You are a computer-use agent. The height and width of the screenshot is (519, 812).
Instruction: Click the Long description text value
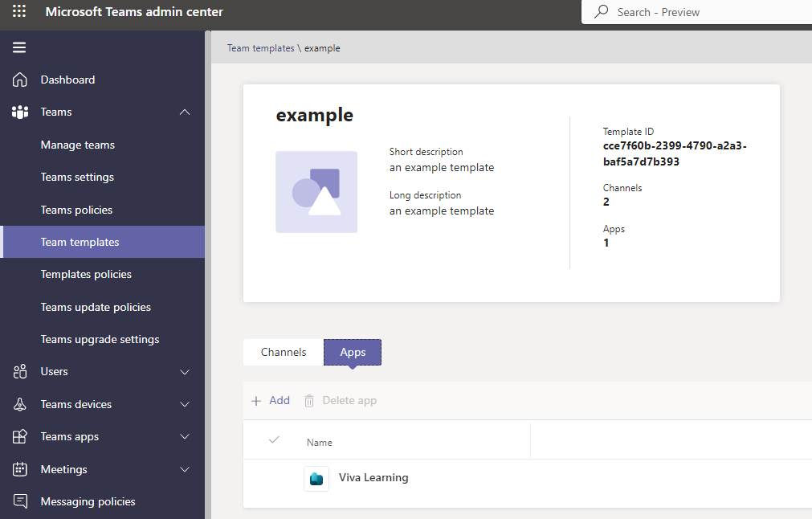pos(442,210)
